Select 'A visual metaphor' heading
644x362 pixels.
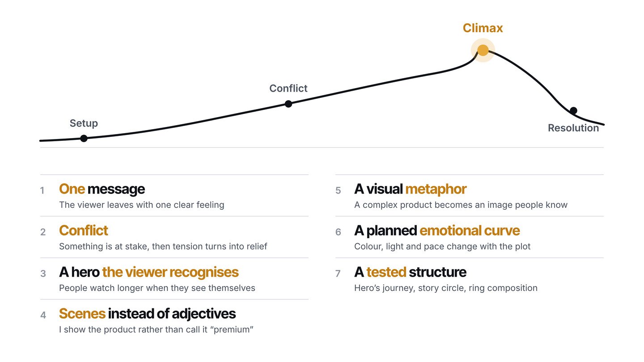[x=411, y=189]
